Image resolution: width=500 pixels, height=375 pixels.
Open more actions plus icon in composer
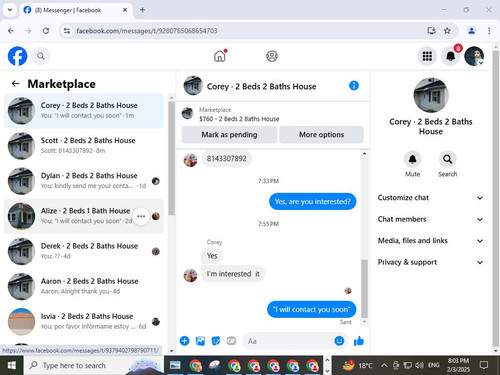(184, 341)
